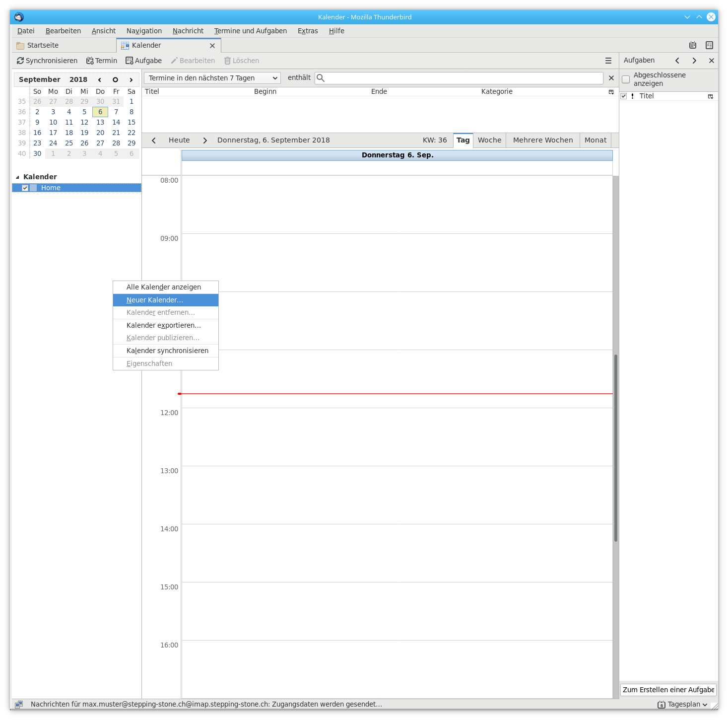The height and width of the screenshot is (720, 728).
Task: Open the Tagesplan dropdown in status bar
Action: (x=683, y=704)
